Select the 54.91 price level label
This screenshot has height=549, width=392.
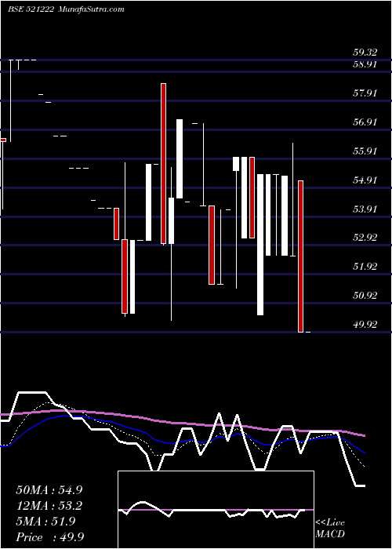click(x=365, y=180)
